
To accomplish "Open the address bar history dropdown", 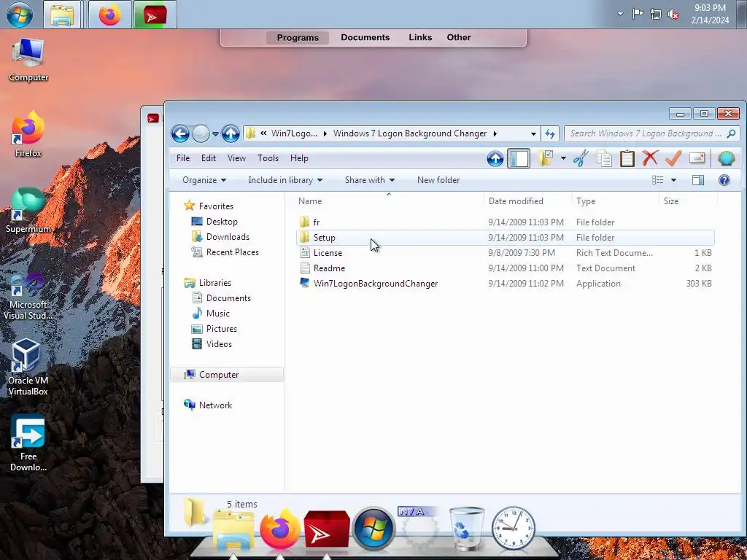I will click(x=533, y=134).
